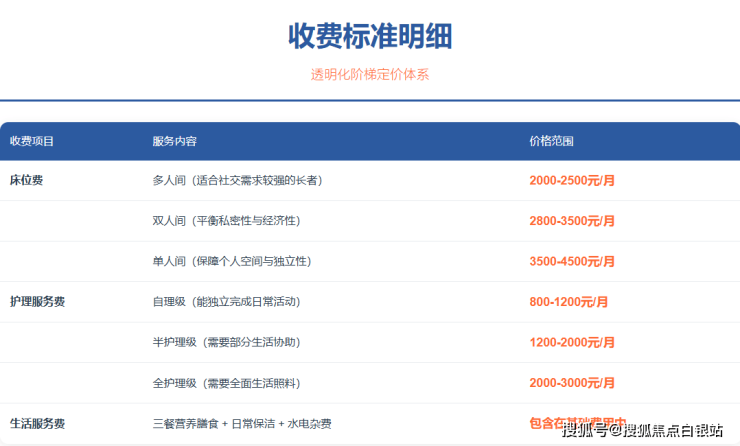
Task: Click the 床位费 row label
Action: click(26, 180)
